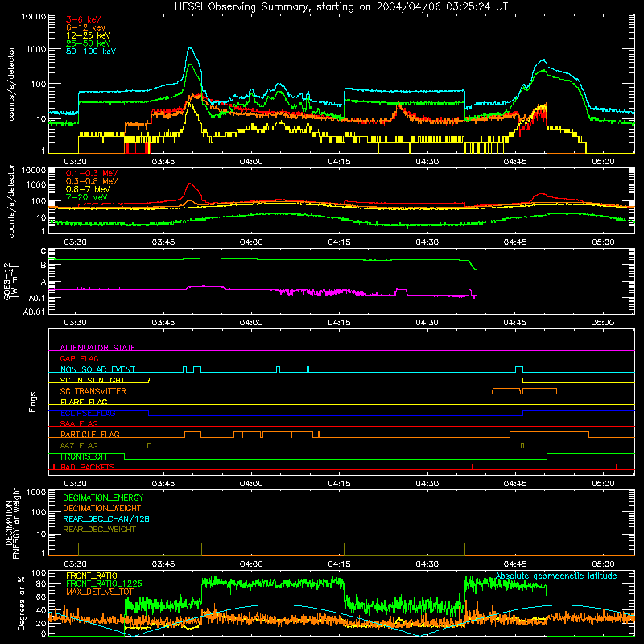
Task: Click the Flags panel axis label
Action: point(32,402)
